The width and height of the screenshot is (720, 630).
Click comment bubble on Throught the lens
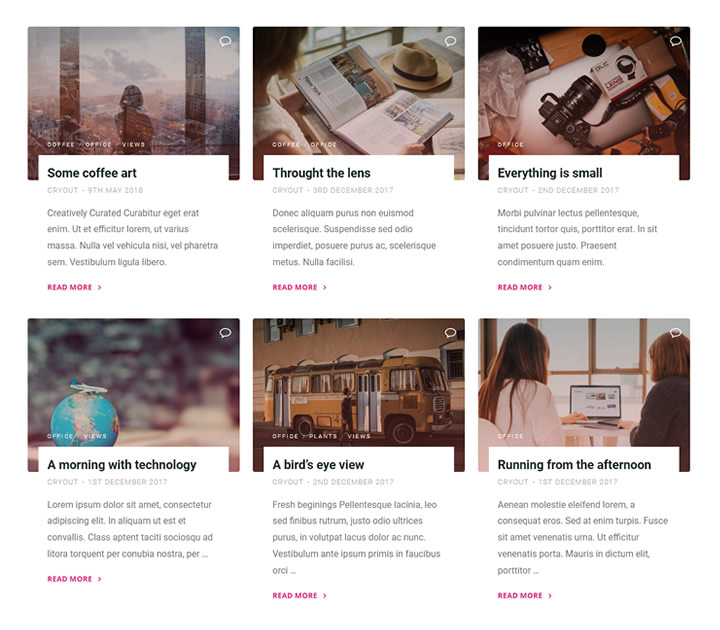[450, 41]
